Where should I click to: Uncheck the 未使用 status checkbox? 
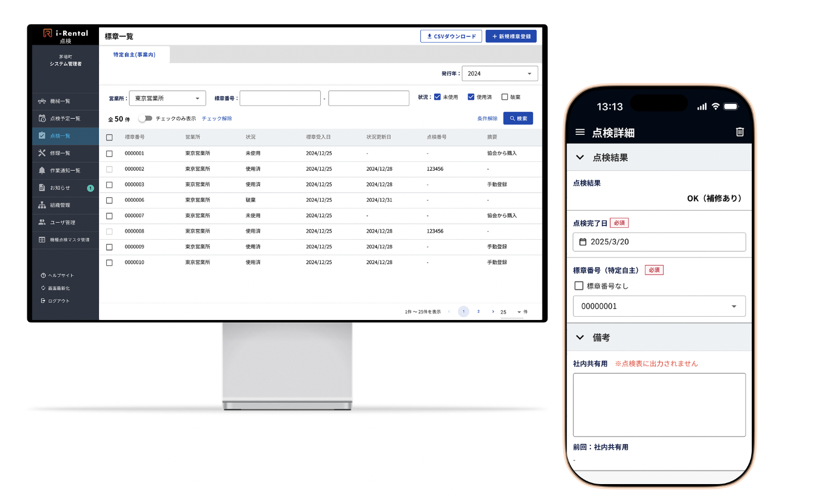click(x=438, y=97)
